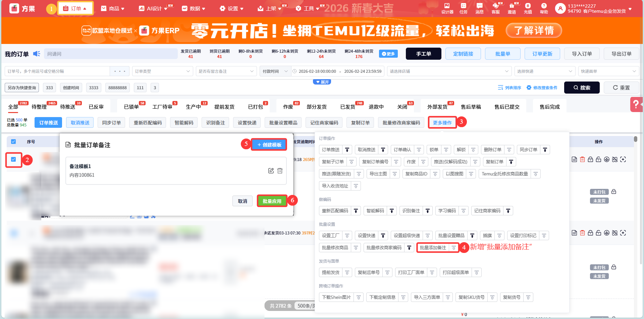Open the 请选择店铺 dropdown
644x319 pixels.
449,71
